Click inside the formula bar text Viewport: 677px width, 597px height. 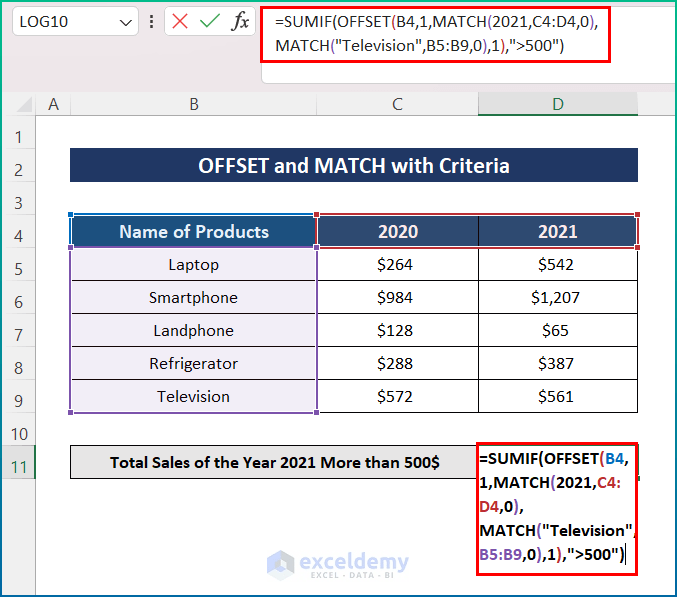point(435,34)
